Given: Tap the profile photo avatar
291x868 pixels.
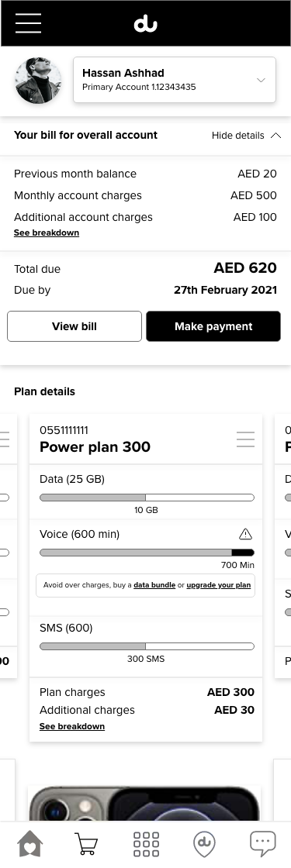Looking at the screenshot, I should 38,81.
